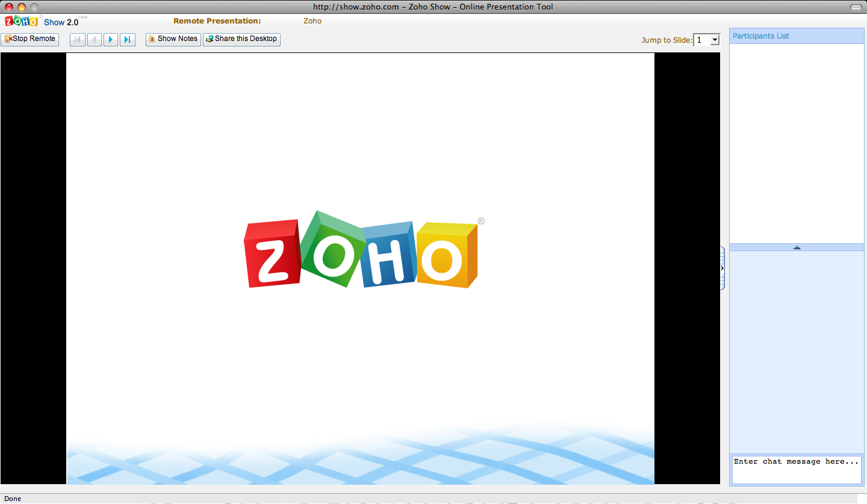The image size is (867, 504).
Task: Click the Zoho blocks logo icon
Action: click(21, 21)
